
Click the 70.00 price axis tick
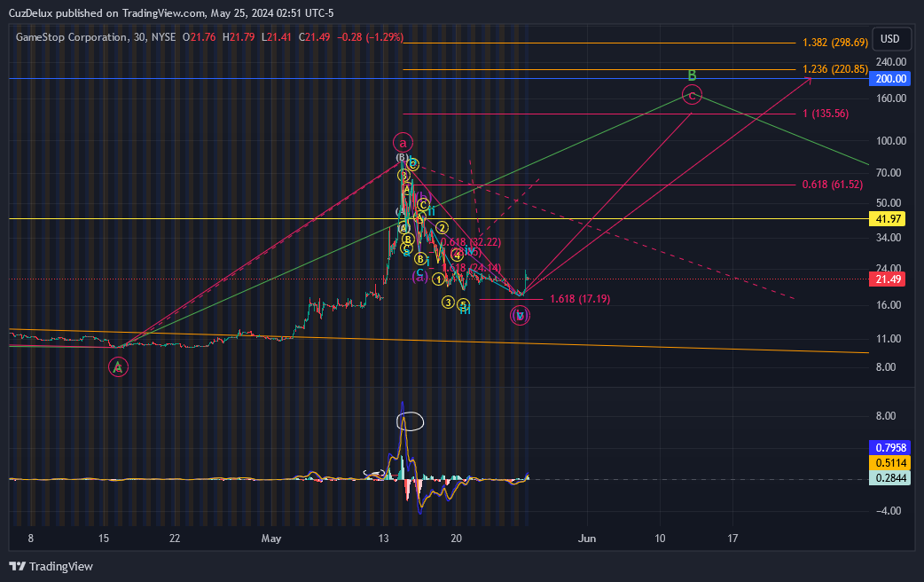tap(889, 173)
